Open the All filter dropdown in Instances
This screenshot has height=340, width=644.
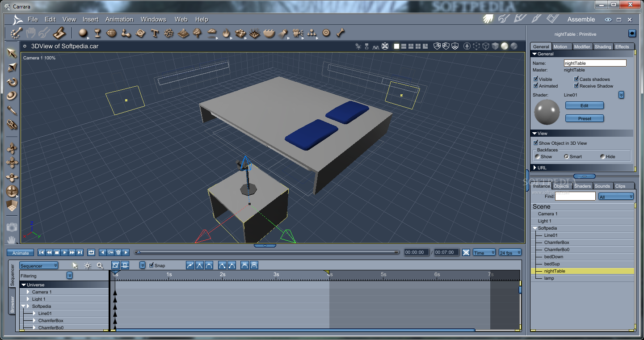click(616, 197)
